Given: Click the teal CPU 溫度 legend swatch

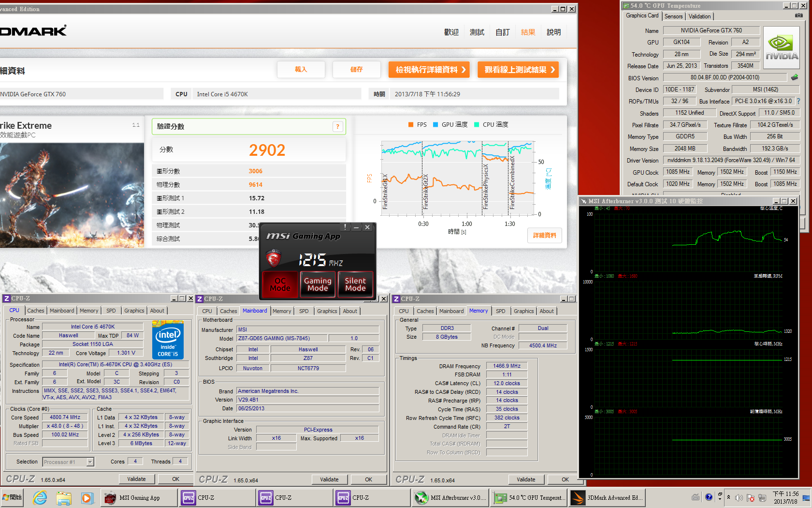Looking at the screenshot, I should 477,125.
